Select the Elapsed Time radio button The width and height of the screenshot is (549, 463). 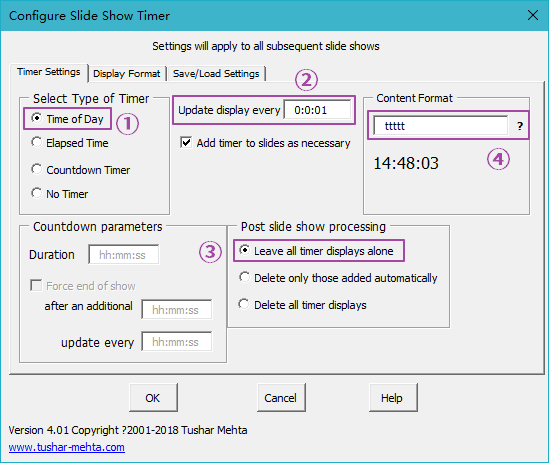click(x=70, y=143)
